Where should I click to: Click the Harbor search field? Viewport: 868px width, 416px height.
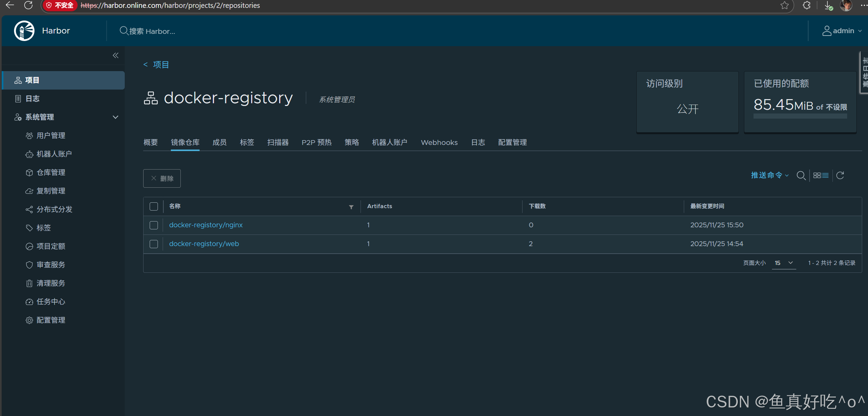coord(152,31)
